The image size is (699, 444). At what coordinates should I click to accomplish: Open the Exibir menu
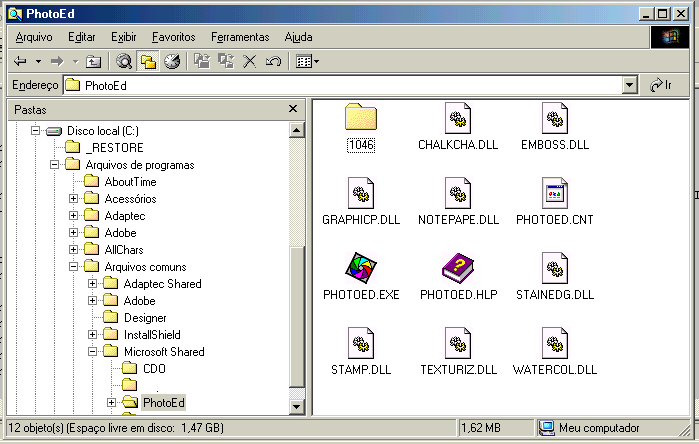(123, 37)
